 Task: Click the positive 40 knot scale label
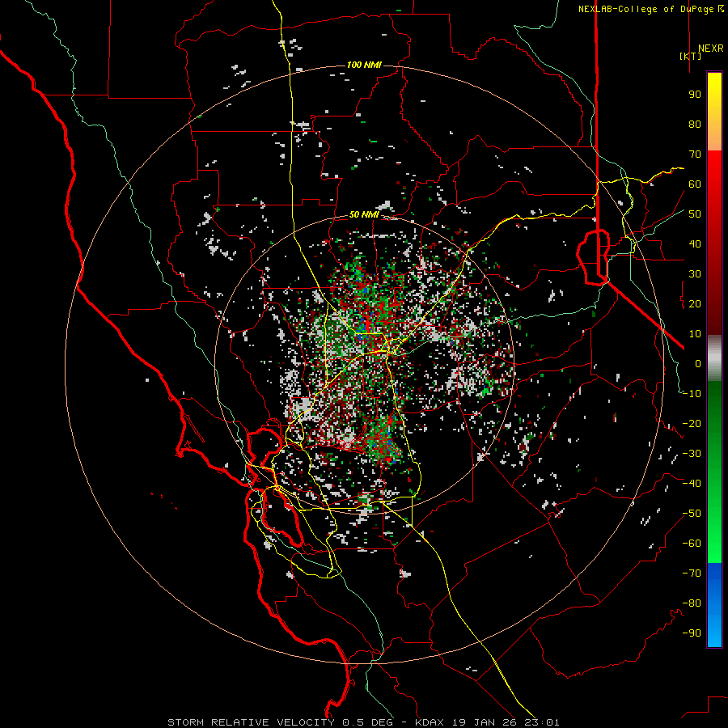pyautogui.click(x=695, y=244)
